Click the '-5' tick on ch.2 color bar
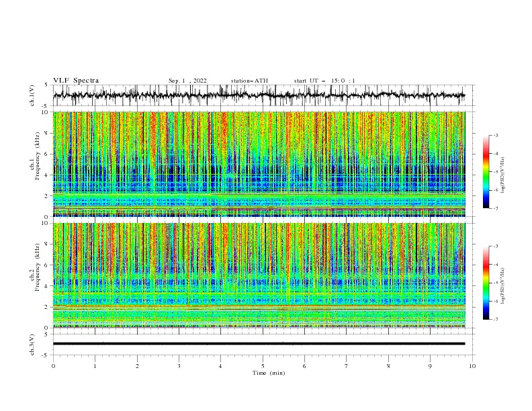The image size is (532, 411). click(495, 283)
